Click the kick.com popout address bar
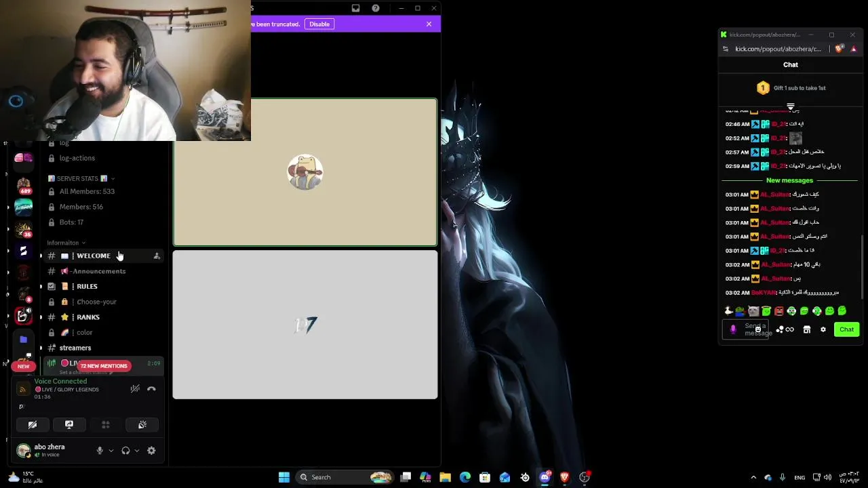 pos(778,49)
